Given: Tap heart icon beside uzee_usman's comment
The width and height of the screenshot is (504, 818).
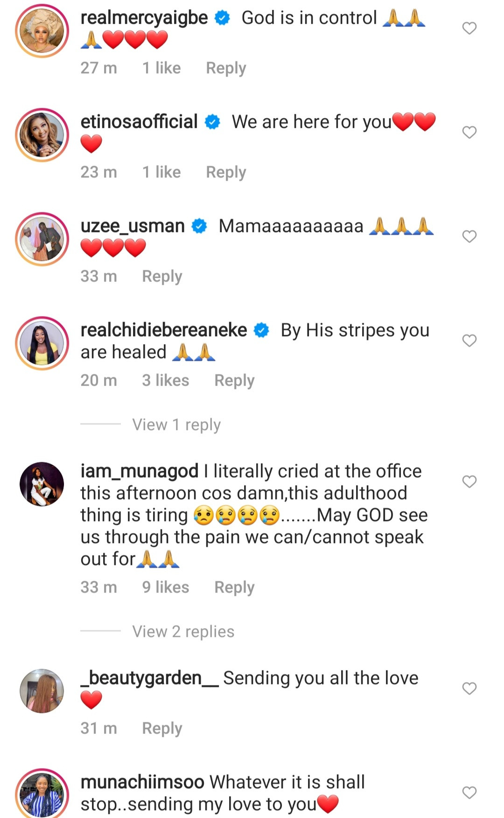Looking at the screenshot, I should click(x=469, y=236).
